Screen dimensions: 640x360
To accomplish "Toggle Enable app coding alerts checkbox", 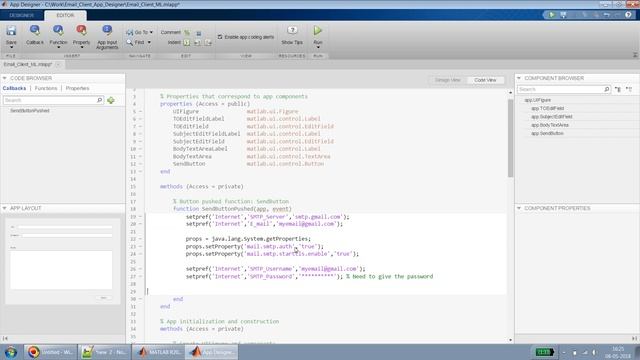I will pyautogui.click(x=220, y=37).
